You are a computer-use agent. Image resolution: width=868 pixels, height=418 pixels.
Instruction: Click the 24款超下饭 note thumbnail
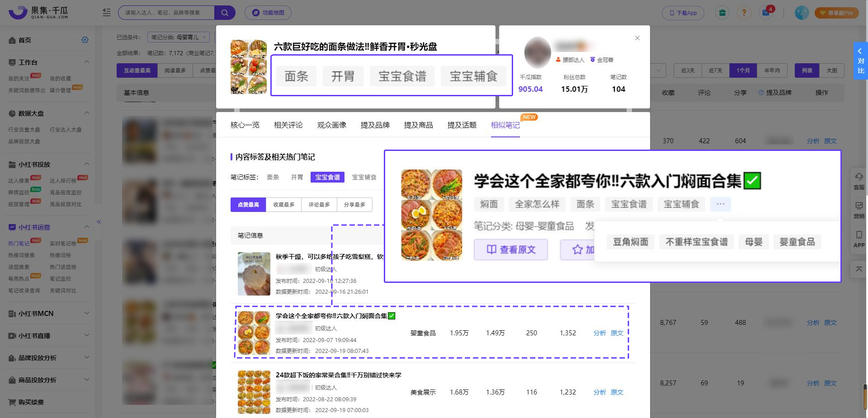pos(254,392)
